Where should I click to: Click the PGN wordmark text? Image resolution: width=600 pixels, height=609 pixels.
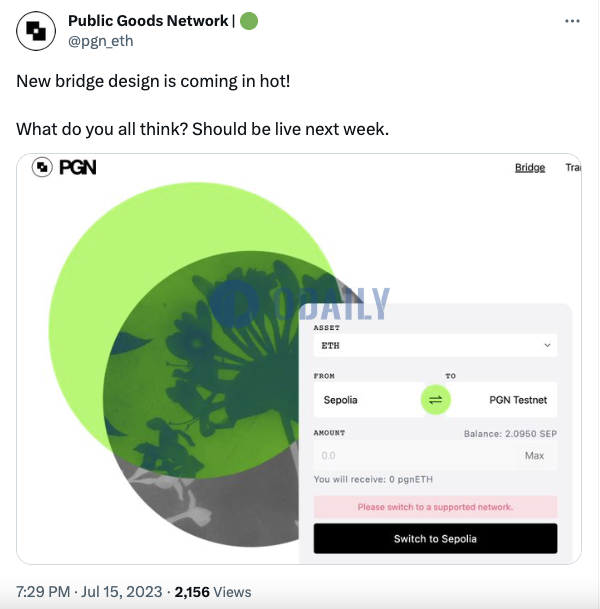[x=78, y=167]
